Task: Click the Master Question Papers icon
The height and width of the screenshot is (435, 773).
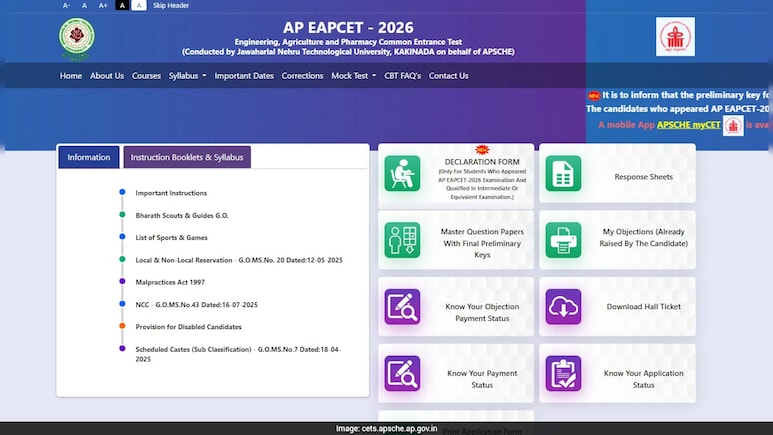Action: (402, 240)
